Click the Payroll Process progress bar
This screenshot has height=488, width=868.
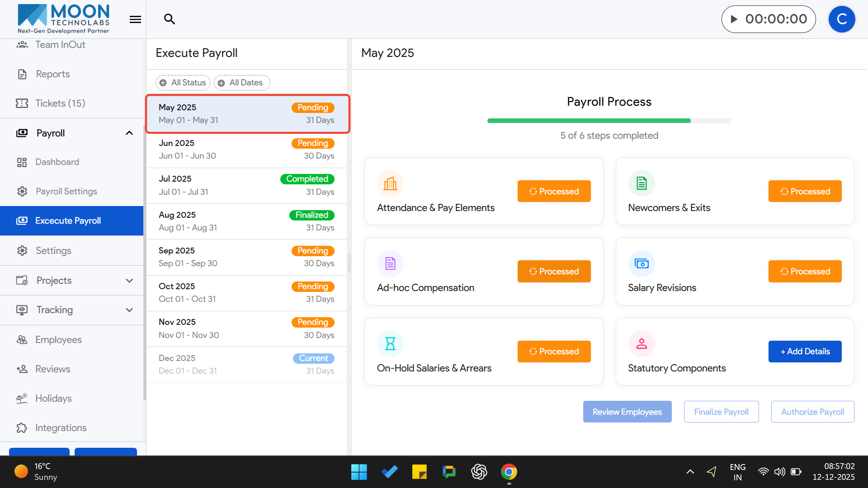tap(609, 121)
